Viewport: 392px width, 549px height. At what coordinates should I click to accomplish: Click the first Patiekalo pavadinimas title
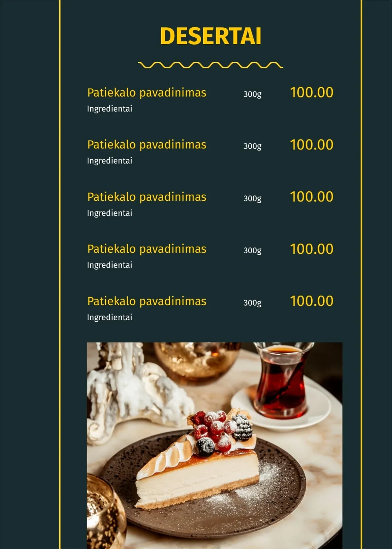pos(147,93)
